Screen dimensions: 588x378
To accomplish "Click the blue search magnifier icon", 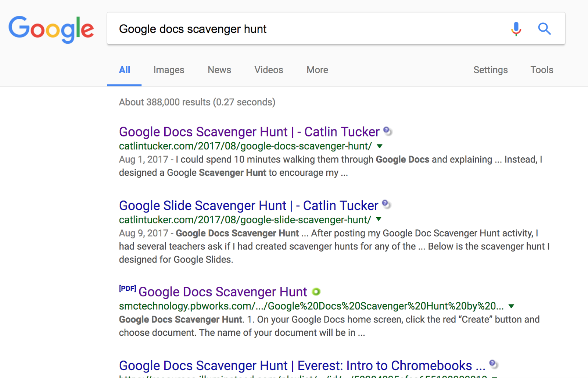I will coord(544,28).
